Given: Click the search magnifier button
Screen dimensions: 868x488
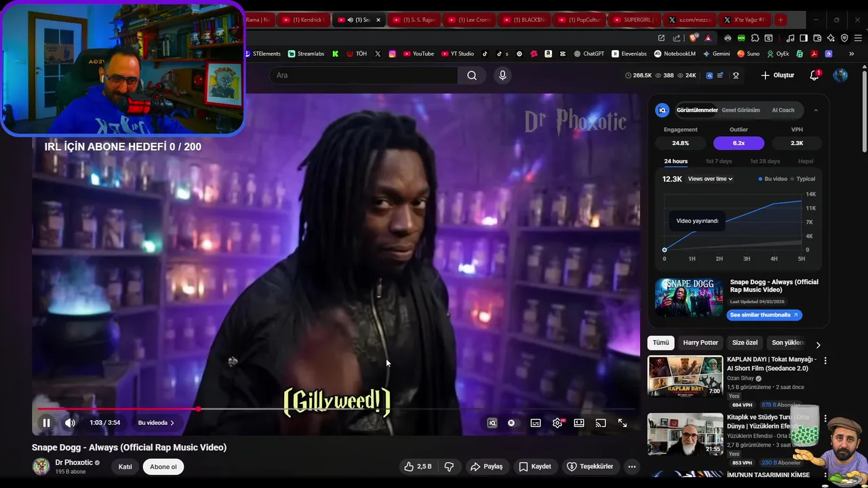Looking at the screenshot, I should [472, 75].
